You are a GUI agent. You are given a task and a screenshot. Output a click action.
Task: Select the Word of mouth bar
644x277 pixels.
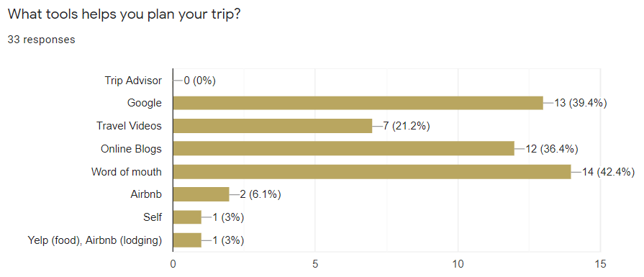[372, 172]
